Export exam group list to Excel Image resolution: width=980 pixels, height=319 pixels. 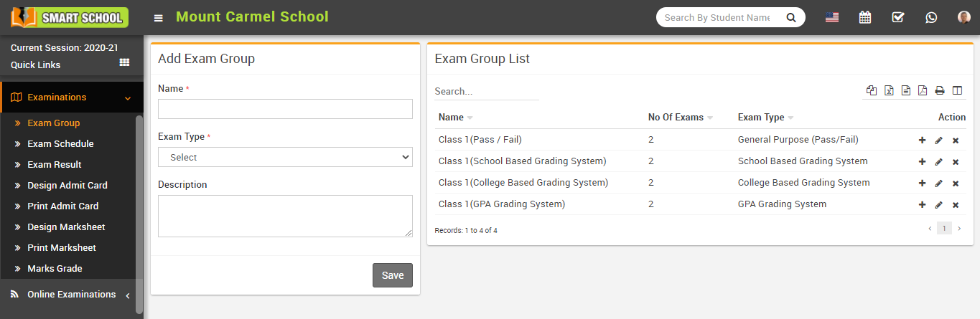click(x=889, y=90)
